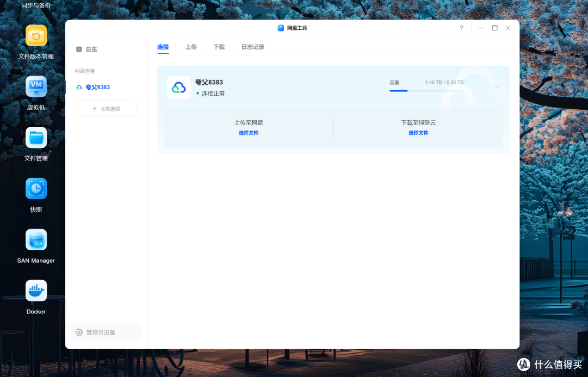The image size is (588, 377).
Task: Click the gear icon for 管理员设置
Action: (79, 332)
